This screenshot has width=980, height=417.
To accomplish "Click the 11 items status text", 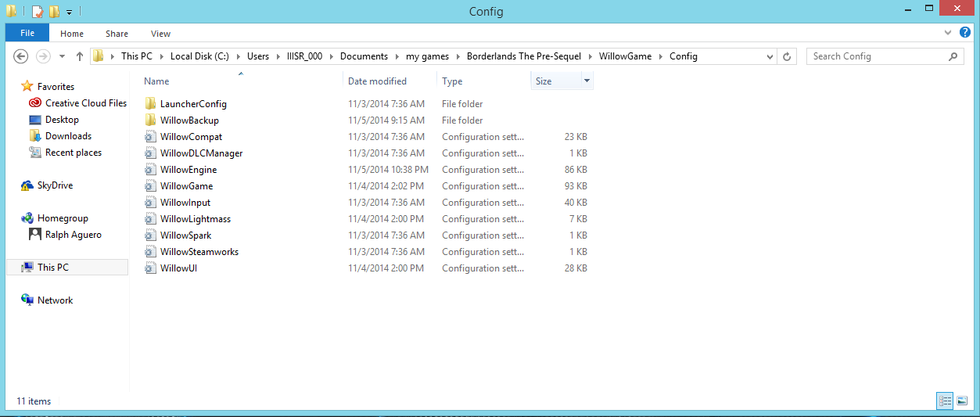I will pos(34,401).
